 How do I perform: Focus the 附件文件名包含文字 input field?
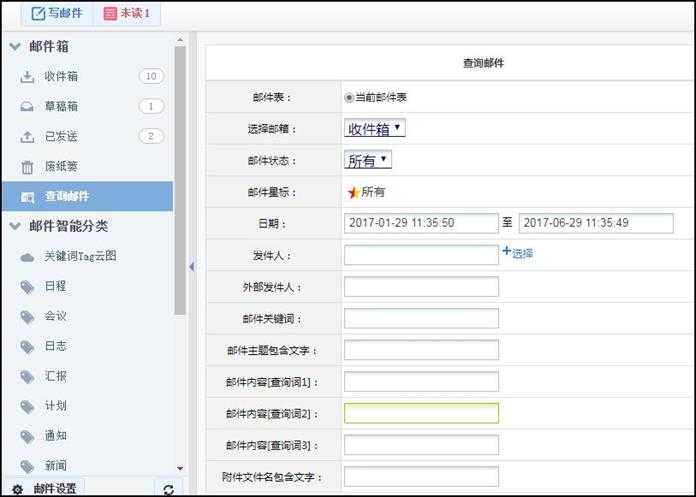[421, 477]
